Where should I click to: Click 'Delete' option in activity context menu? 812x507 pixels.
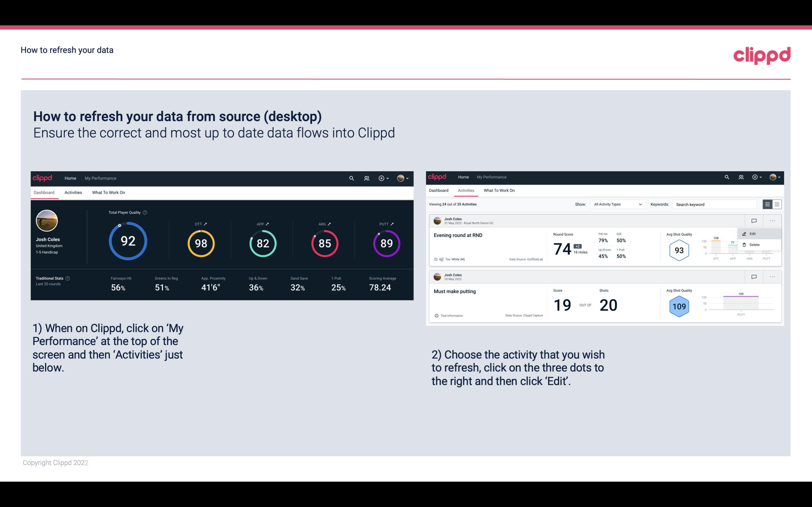click(x=755, y=245)
